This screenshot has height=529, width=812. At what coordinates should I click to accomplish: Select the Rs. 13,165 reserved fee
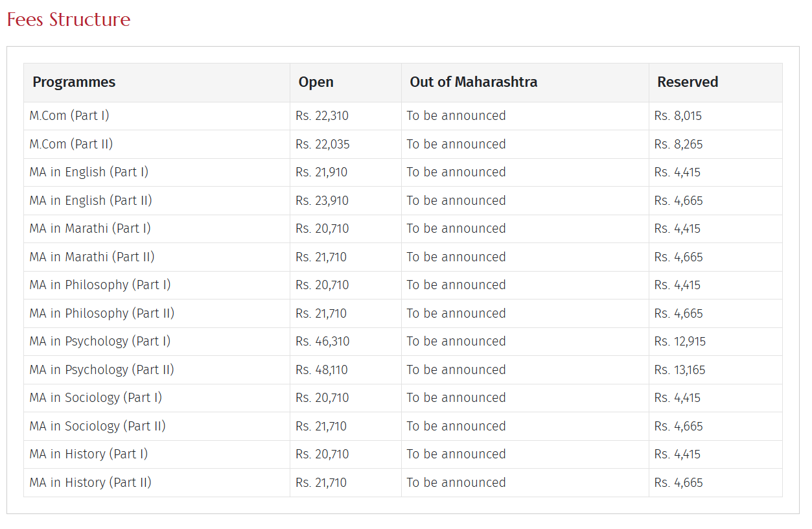click(680, 370)
